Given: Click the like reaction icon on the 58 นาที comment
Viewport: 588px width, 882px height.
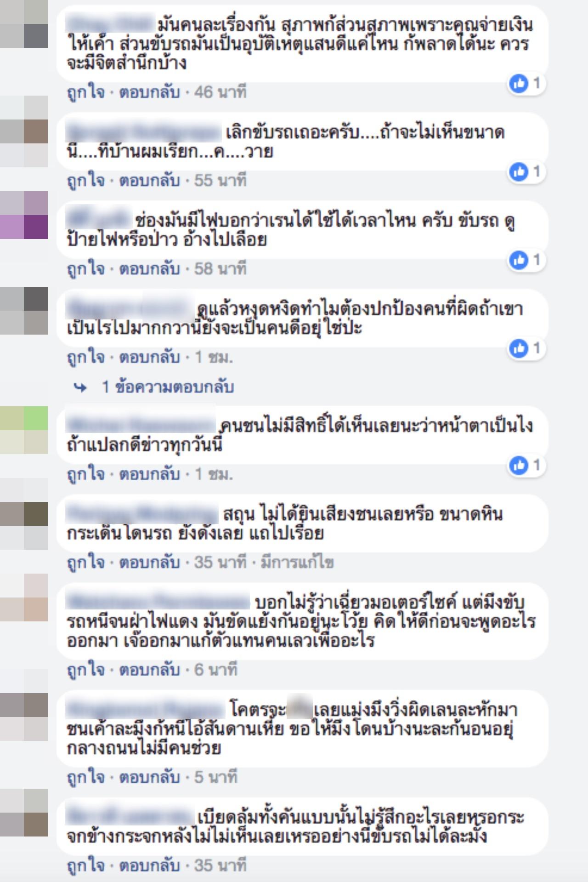Looking at the screenshot, I should click(x=519, y=260).
